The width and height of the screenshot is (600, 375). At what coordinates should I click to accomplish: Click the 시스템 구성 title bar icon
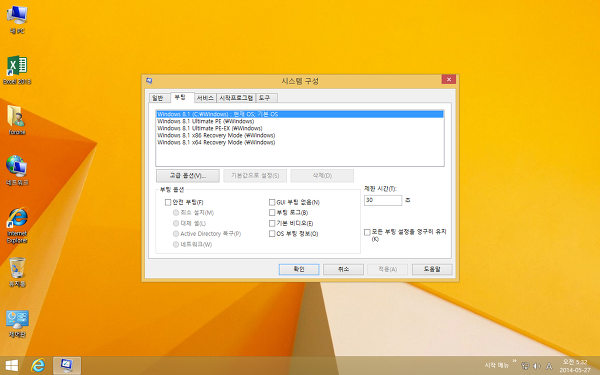(149, 81)
